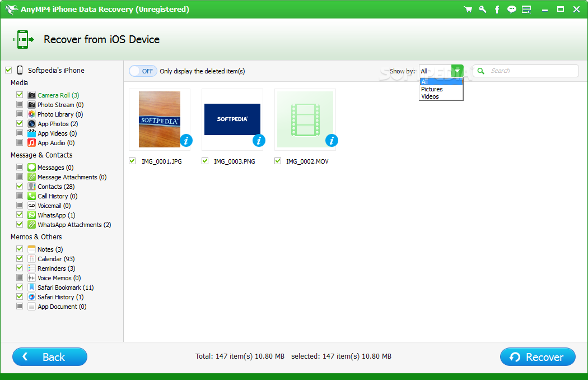Screen dimensions: 588x380
Task: Click the Photo Stream icon
Action: (31, 104)
